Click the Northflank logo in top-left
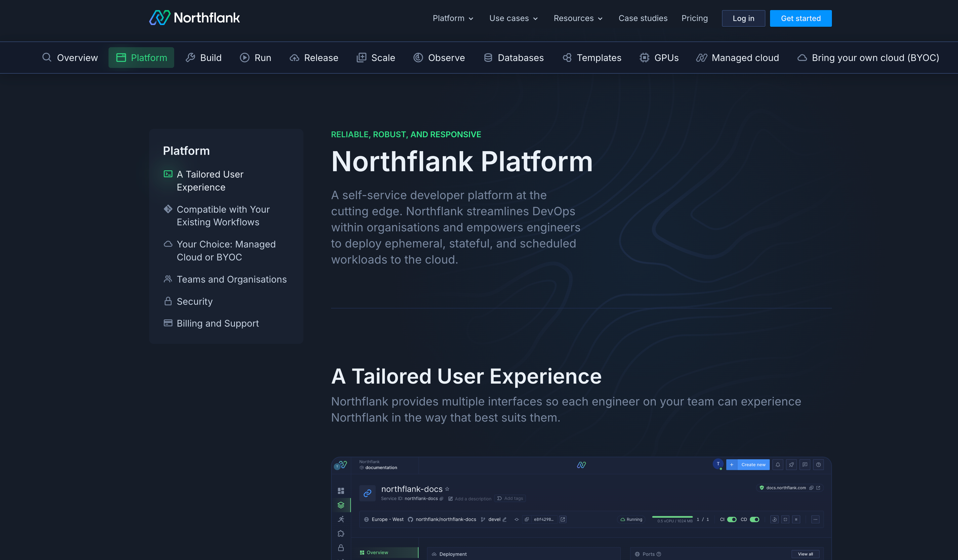Image resolution: width=958 pixels, height=560 pixels. pyautogui.click(x=194, y=18)
